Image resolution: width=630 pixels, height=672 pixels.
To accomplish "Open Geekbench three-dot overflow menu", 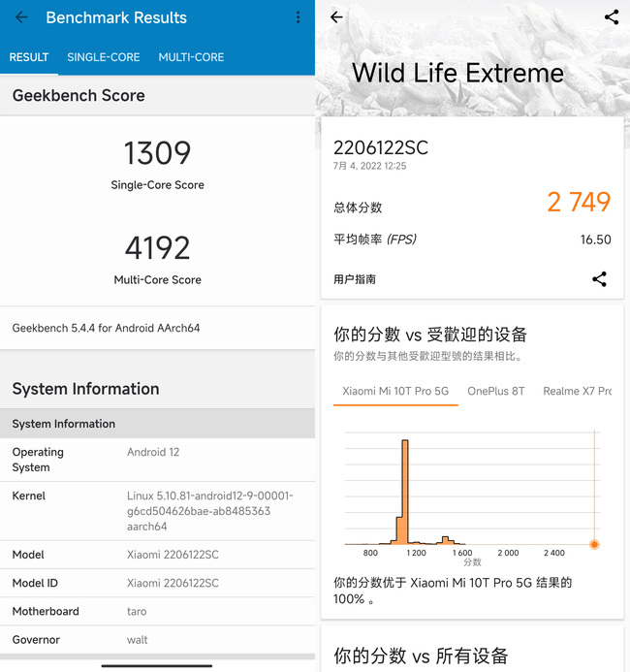I will click(x=299, y=17).
